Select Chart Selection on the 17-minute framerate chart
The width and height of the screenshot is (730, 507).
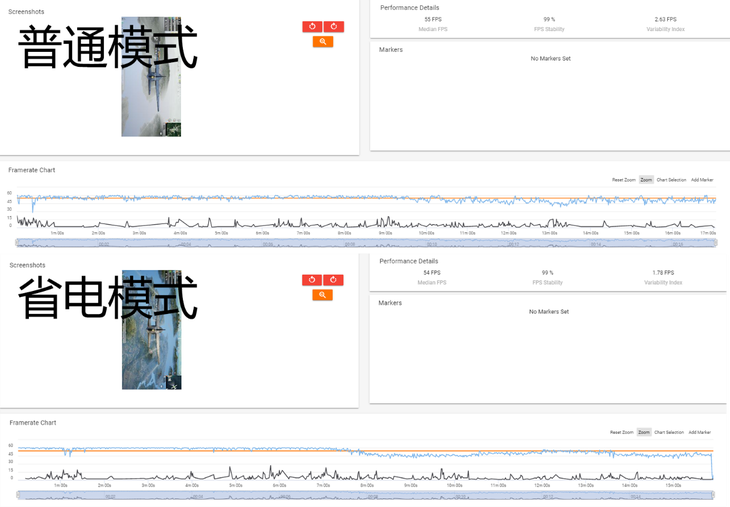point(671,180)
